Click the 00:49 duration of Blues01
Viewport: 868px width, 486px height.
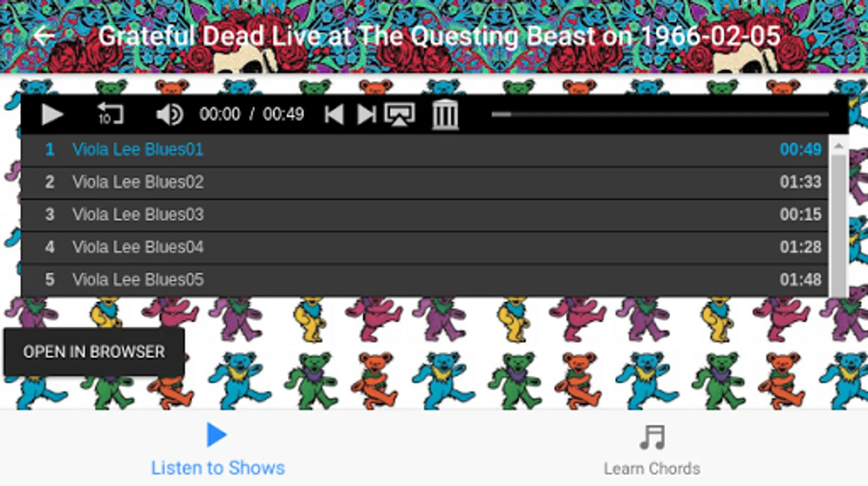coord(800,150)
